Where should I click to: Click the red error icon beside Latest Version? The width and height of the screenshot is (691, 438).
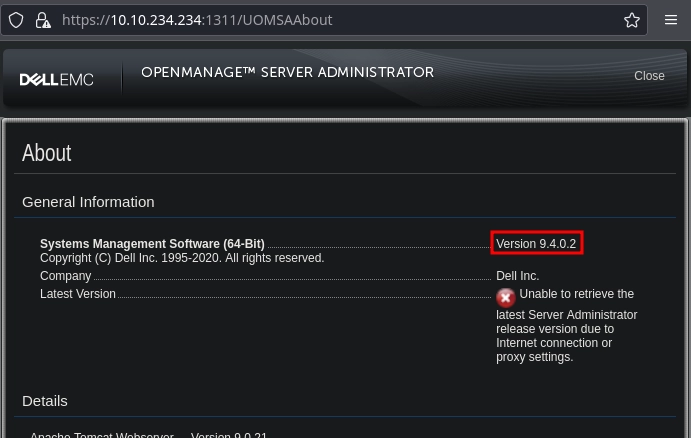point(505,297)
